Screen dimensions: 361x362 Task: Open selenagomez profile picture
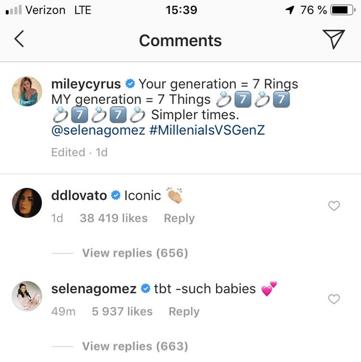coord(27,296)
